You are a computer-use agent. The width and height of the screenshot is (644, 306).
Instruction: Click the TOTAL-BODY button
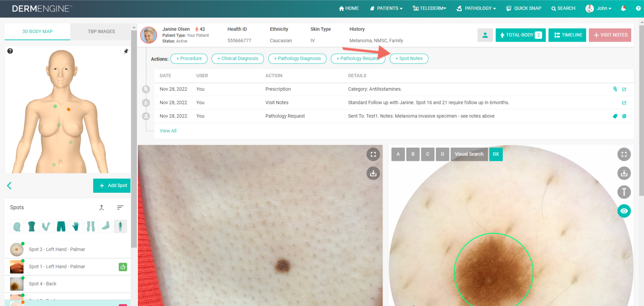[521, 35]
